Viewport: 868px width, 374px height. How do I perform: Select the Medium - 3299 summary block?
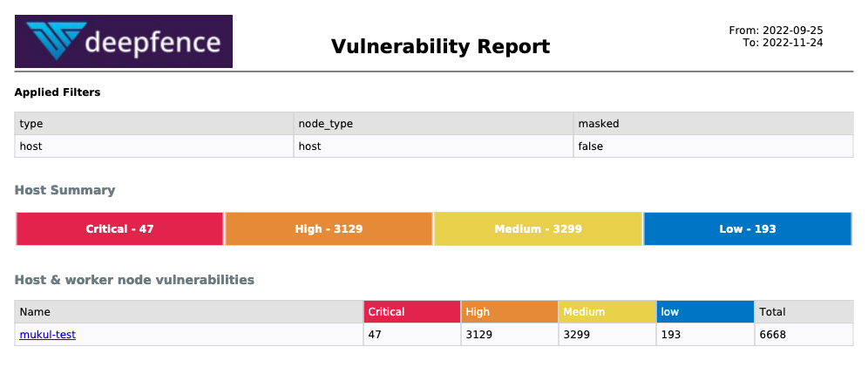[538, 228]
